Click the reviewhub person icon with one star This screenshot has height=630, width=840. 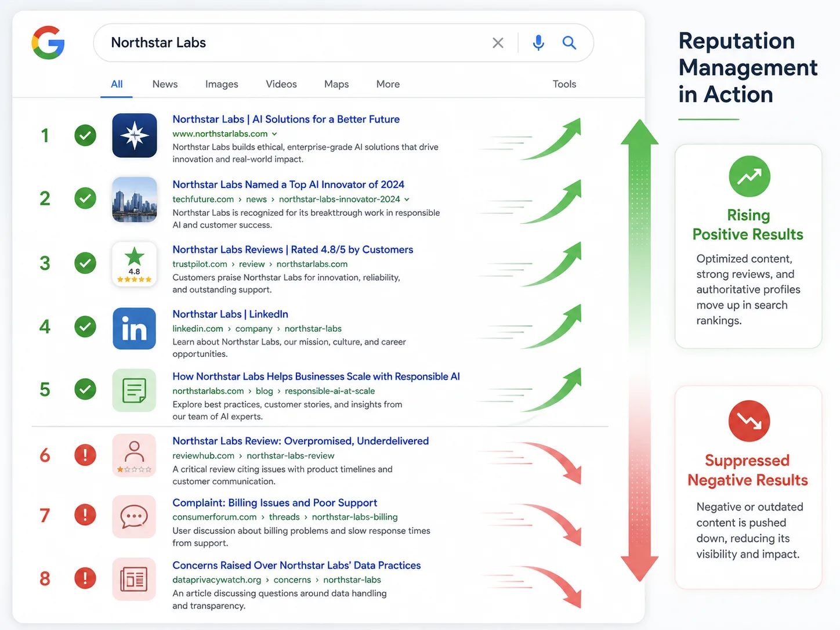click(x=134, y=455)
